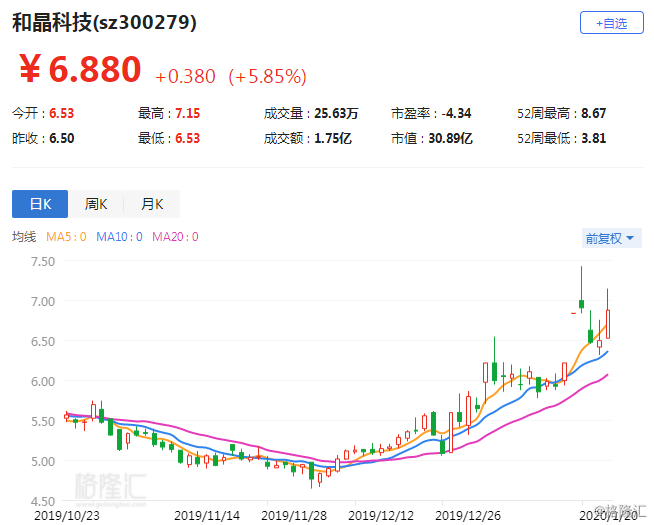The width and height of the screenshot is (654, 525).
Task: Click the tall green candlestick near 7.50
Action: pos(581,290)
